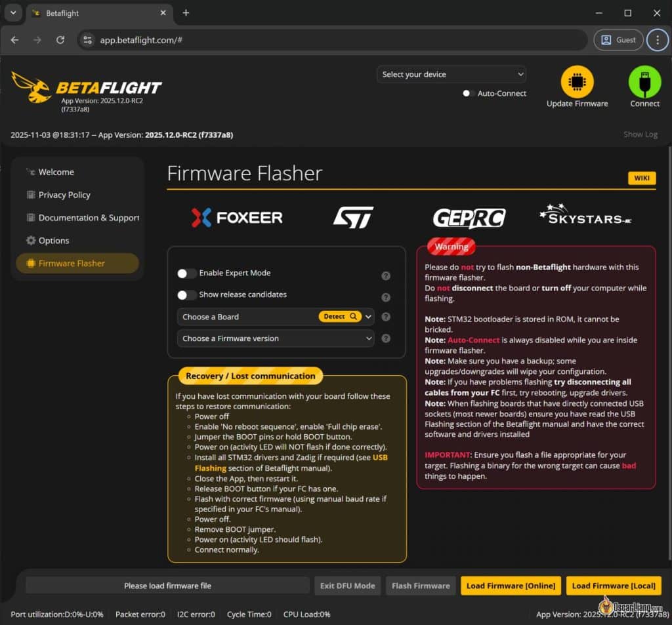Click the WIKI button

click(642, 178)
